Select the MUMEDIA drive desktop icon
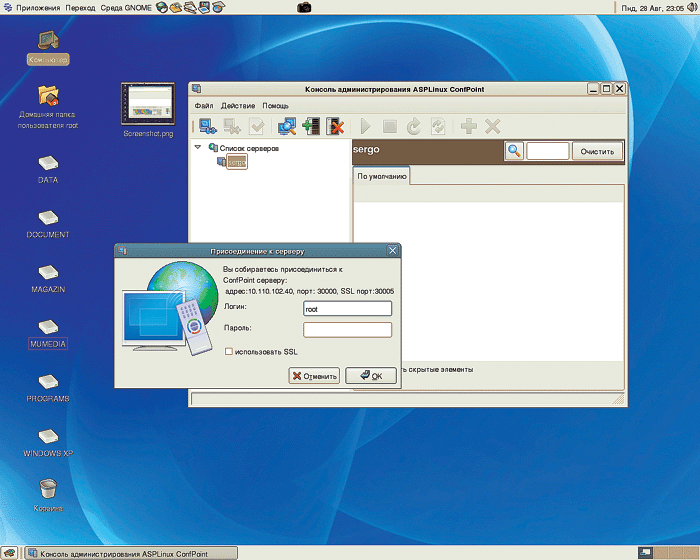The height and width of the screenshot is (560, 700). click(x=48, y=334)
